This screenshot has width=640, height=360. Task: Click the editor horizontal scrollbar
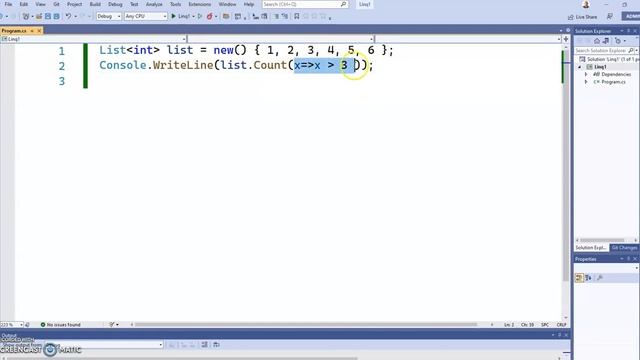coord(306,325)
